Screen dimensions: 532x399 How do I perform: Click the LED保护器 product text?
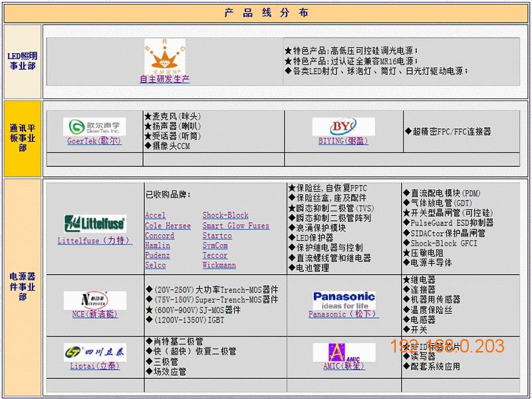(x=311, y=238)
